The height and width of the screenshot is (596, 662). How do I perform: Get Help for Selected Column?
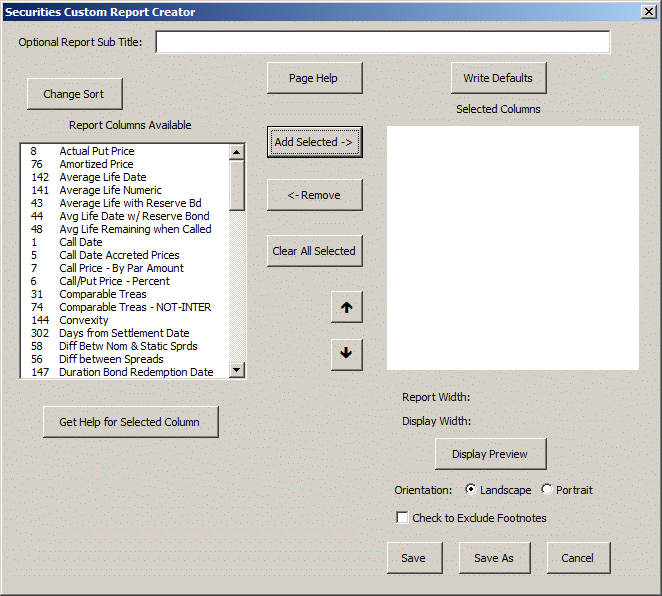click(130, 422)
